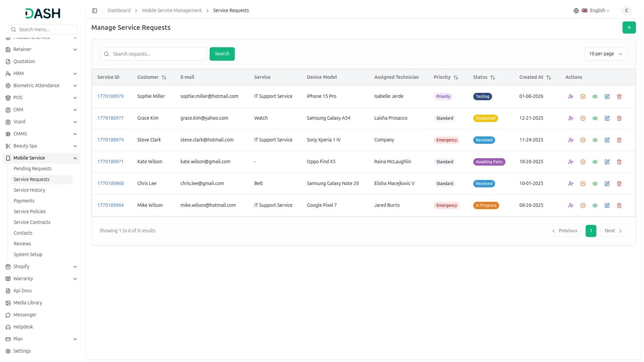Edit Kate Wilson service request

(x=607, y=162)
